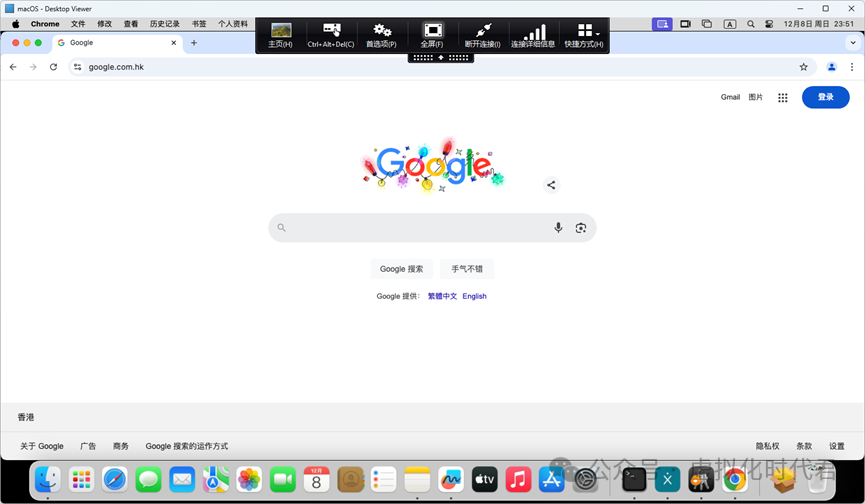This screenshot has width=865, height=504.
Task: Open the 图片 images link
Action: [x=756, y=97]
